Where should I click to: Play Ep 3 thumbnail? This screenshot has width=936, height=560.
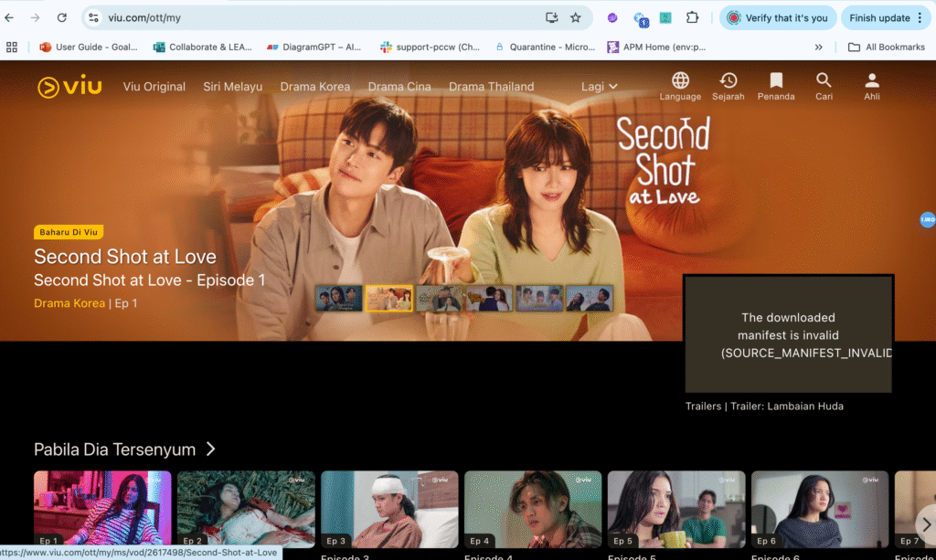coord(389,510)
